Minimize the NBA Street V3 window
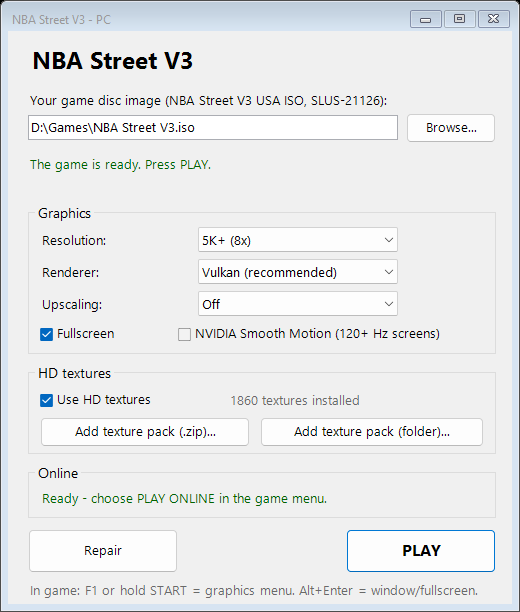The height and width of the screenshot is (612, 520). click(x=426, y=19)
